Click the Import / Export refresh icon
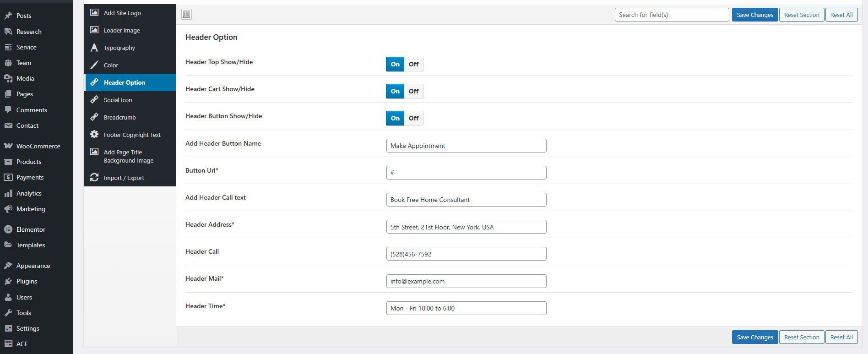 pos(94,178)
